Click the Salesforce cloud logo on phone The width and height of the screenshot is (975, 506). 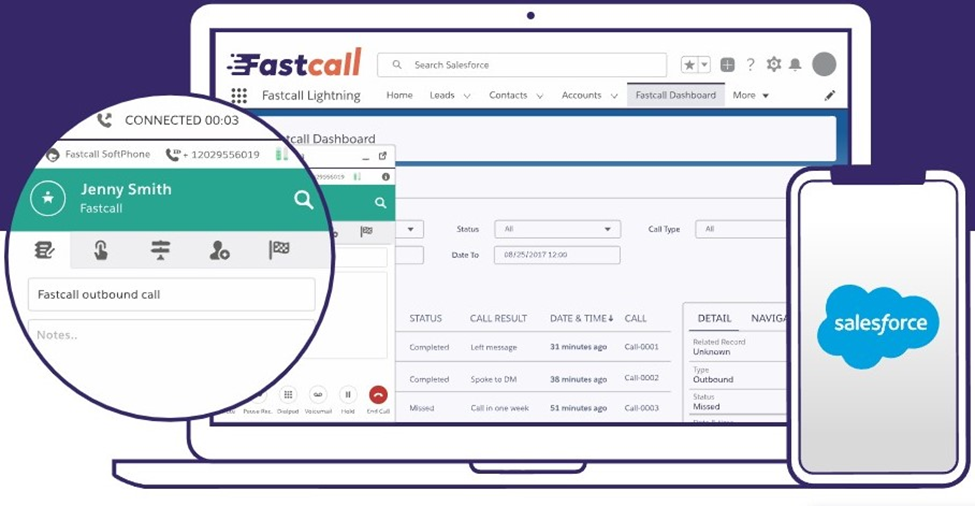point(880,326)
